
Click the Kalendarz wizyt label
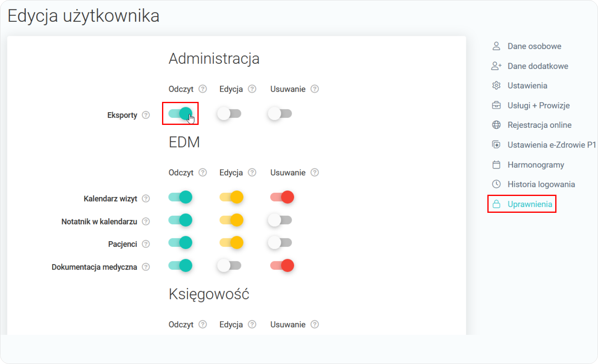tap(110, 198)
